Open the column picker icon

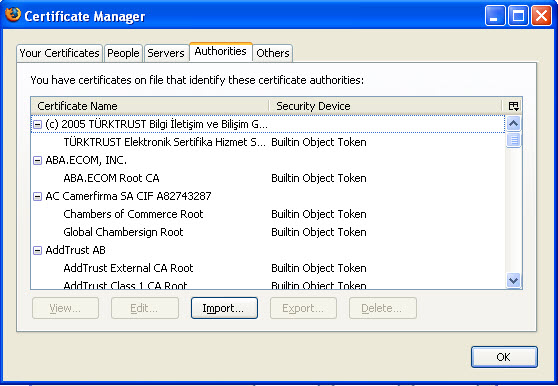point(513,106)
